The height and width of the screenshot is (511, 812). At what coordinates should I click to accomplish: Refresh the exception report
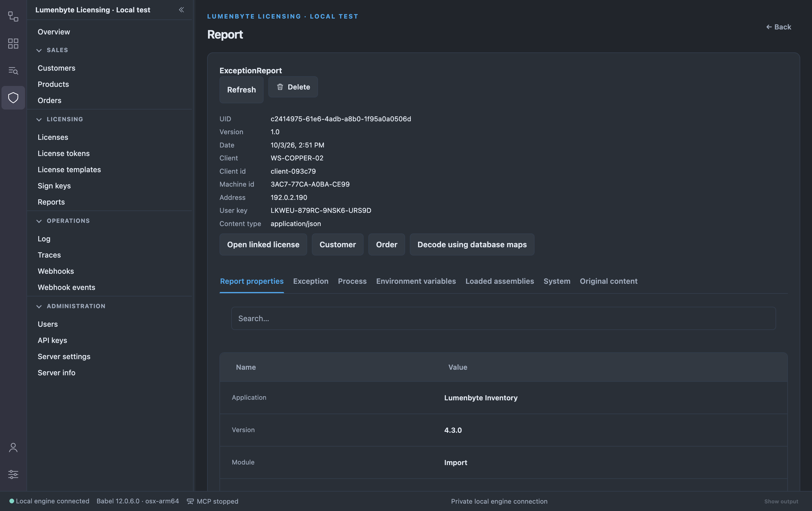coord(242,90)
